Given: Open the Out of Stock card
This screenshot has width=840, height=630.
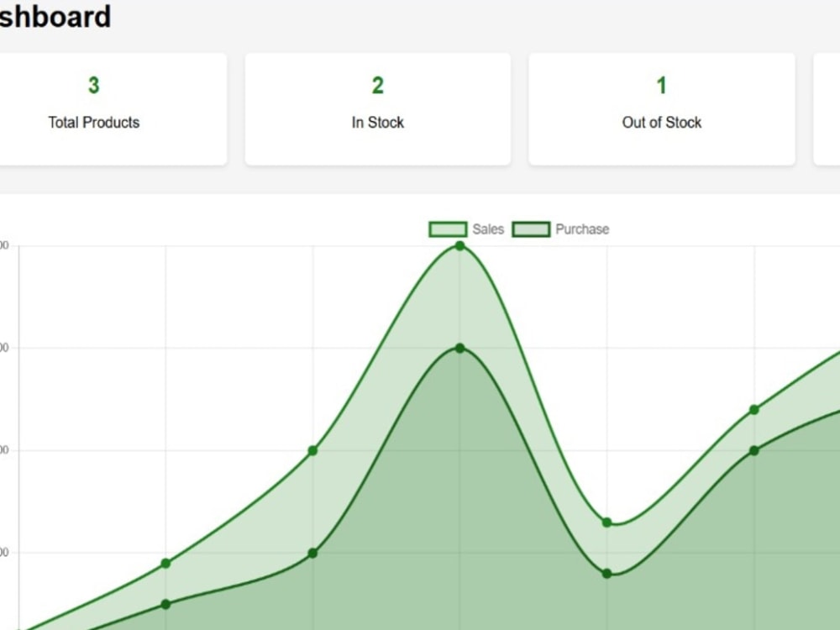Looking at the screenshot, I should pos(662,109).
